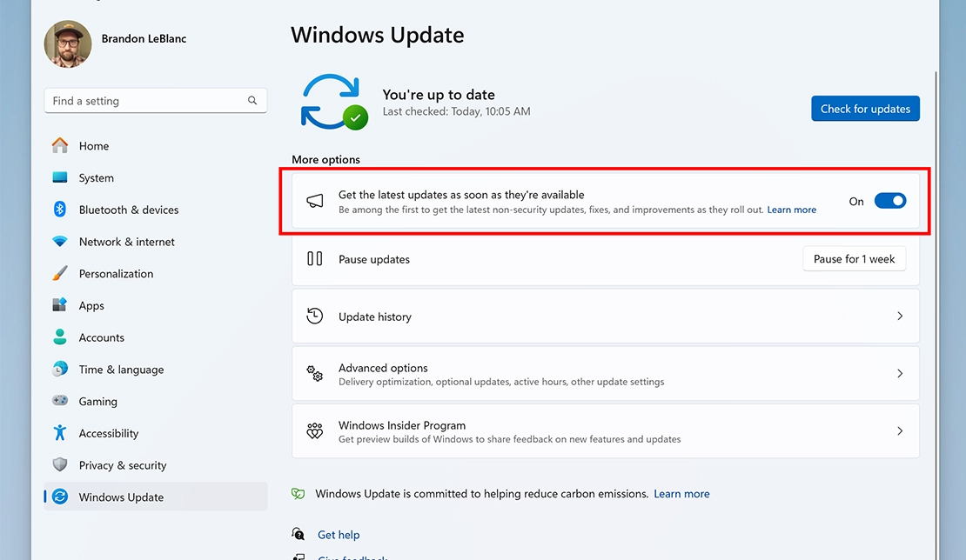Open System in the settings navigation
966x560 pixels.
pos(95,177)
